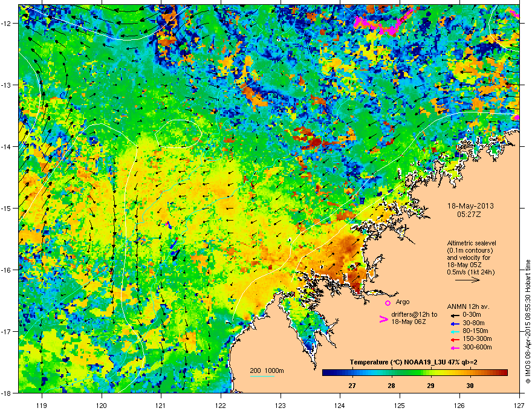Click the '30-80m' depth label
Image resolution: width=532 pixels, height=411 pixels.
coord(473,323)
